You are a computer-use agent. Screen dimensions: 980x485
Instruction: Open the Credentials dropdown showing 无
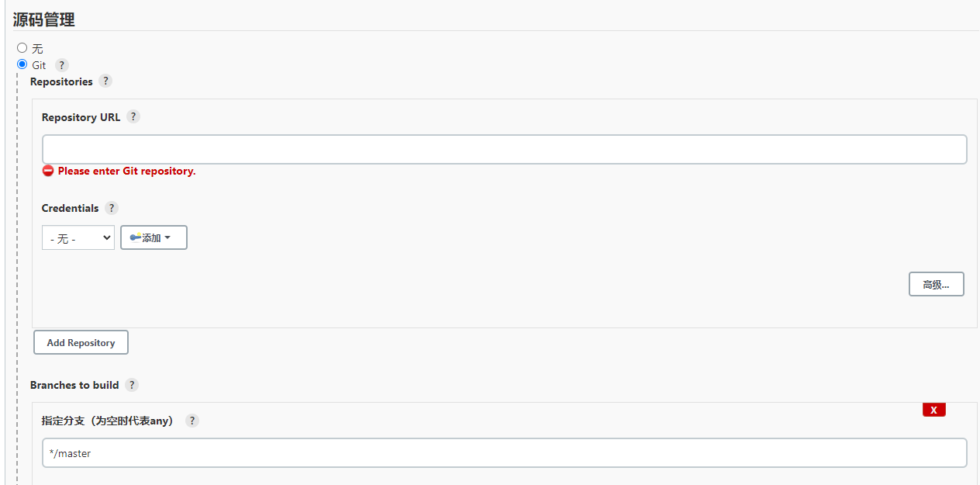tap(78, 238)
